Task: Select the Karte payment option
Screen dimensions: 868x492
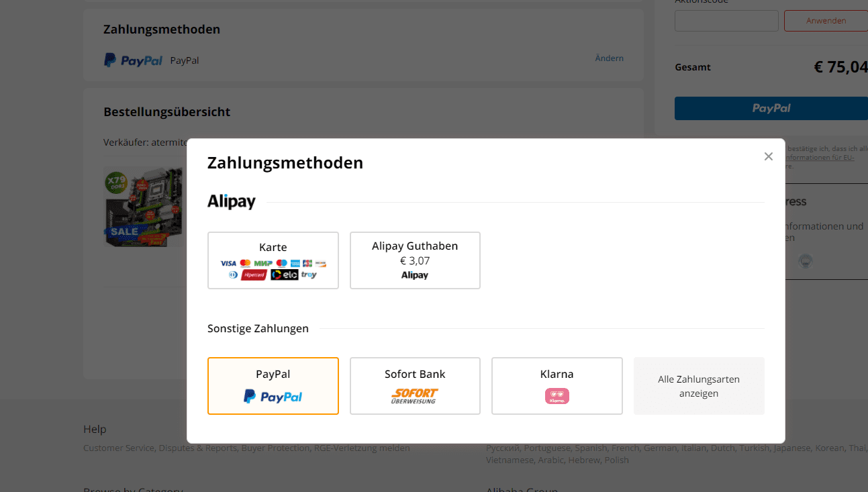Action: [x=273, y=260]
